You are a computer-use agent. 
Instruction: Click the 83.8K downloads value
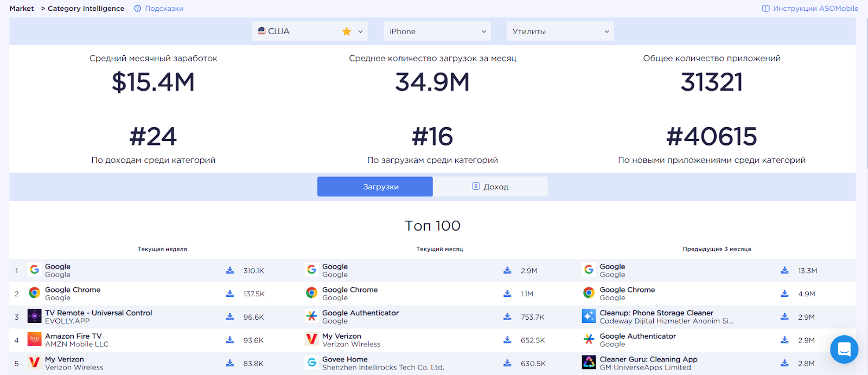(x=253, y=364)
